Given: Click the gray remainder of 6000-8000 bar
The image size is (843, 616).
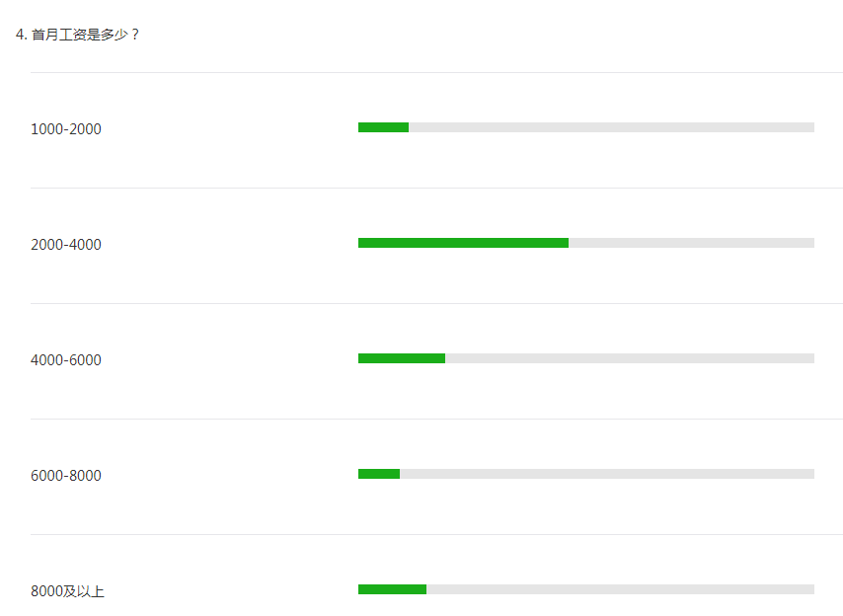Looking at the screenshot, I should (x=607, y=474).
